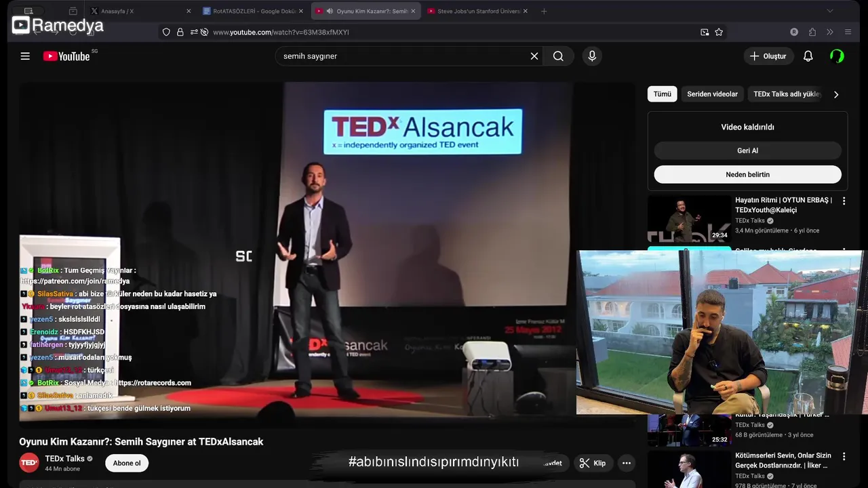The image size is (868, 488).
Task: Open the YouTube hamburger guide menu
Action: click(x=25, y=56)
